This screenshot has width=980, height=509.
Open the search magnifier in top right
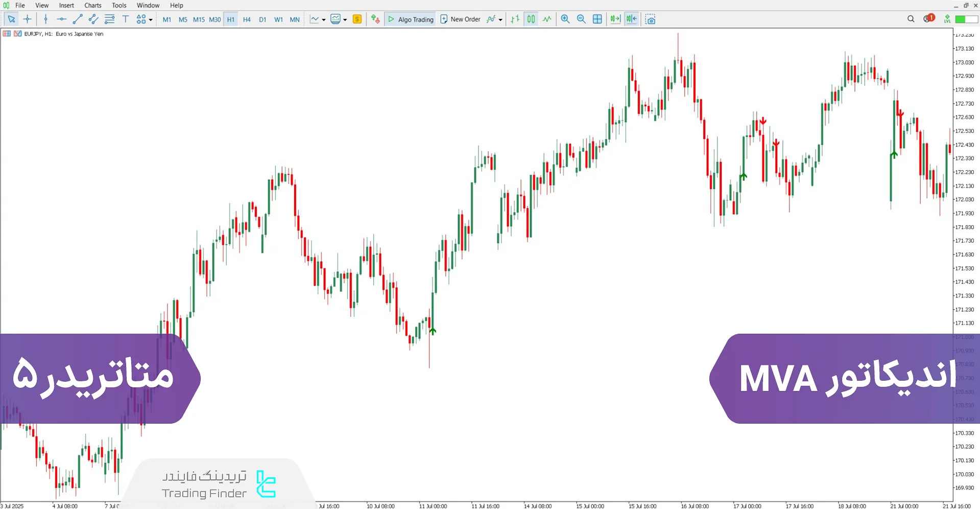pyautogui.click(x=911, y=19)
